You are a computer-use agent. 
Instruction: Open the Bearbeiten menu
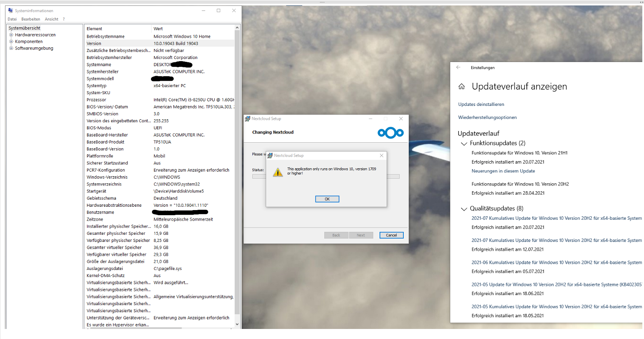[x=31, y=19]
